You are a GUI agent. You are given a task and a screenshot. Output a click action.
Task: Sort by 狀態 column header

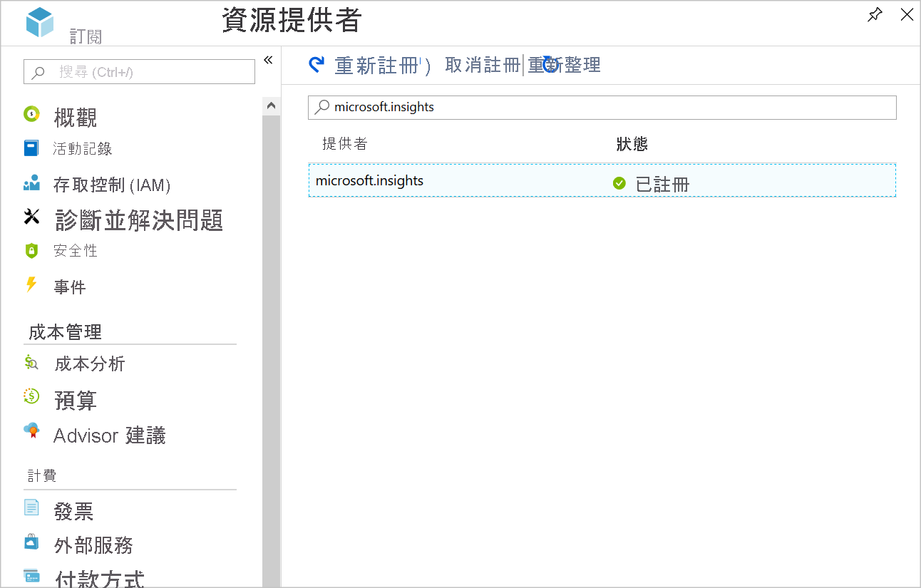click(x=632, y=143)
